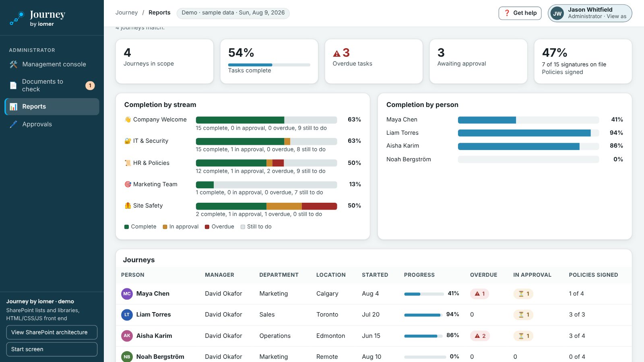This screenshot has height=362, width=644.
Task: Click the Overdue legend red swatch
Action: tap(207, 227)
